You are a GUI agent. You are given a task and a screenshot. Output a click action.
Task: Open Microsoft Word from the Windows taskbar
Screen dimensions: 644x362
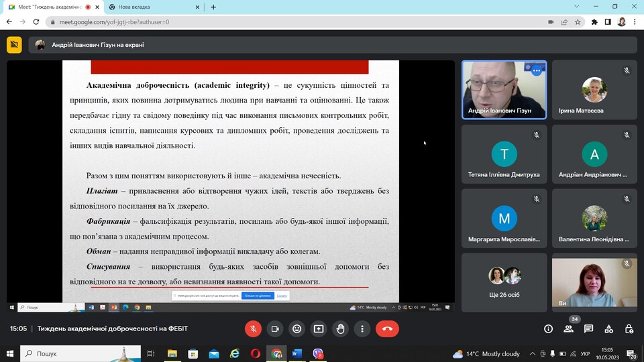tap(297, 353)
